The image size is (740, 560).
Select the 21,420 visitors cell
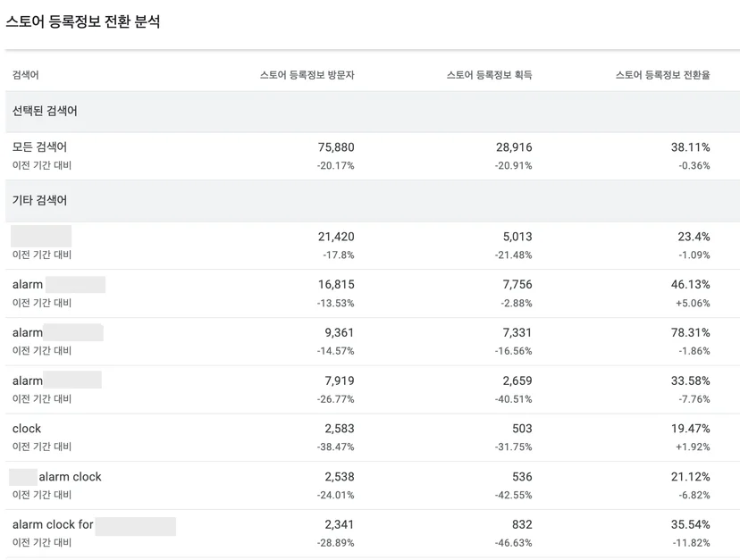click(x=336, y=237)
